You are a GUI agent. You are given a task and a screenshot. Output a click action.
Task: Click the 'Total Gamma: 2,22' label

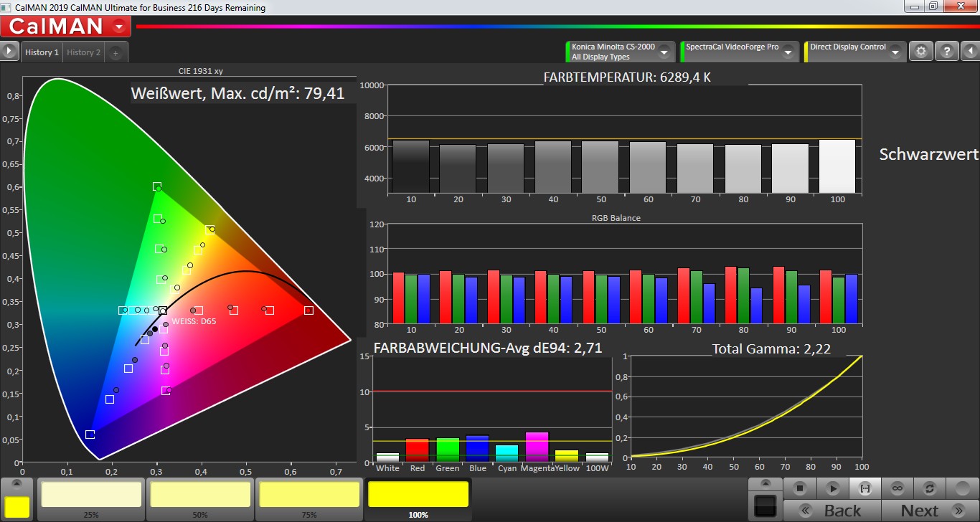[771, 349]
